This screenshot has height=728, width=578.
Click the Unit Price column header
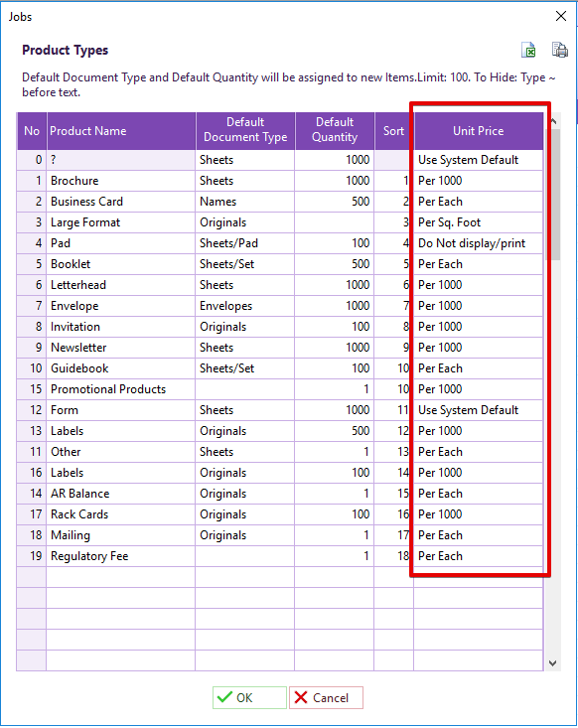[x=478, y=131]
